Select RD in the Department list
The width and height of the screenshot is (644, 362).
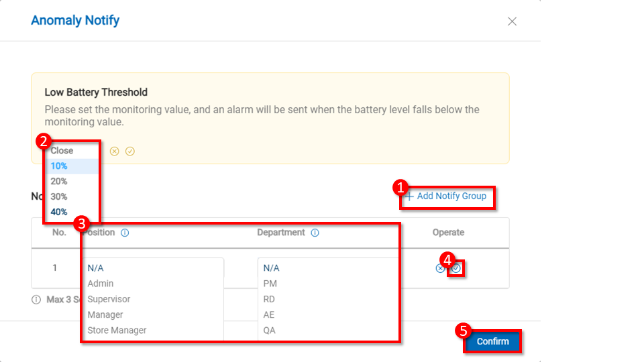[269, 299]
